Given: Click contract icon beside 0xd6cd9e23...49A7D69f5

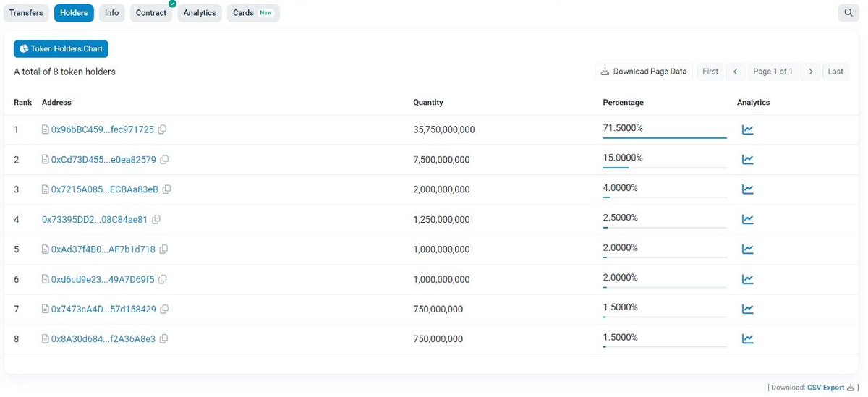Looking at the screenshot, I should pyautogui.click(x=46, y=279).
